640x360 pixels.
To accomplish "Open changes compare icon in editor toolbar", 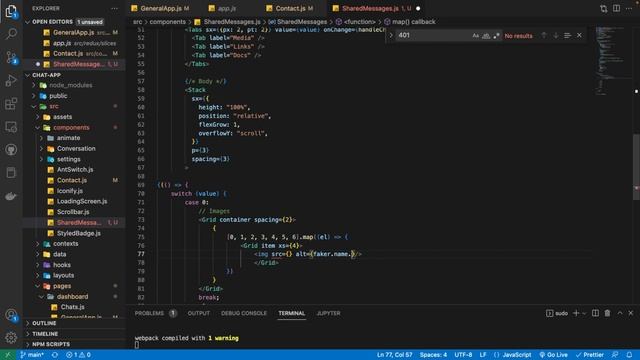I will point(603,8).
